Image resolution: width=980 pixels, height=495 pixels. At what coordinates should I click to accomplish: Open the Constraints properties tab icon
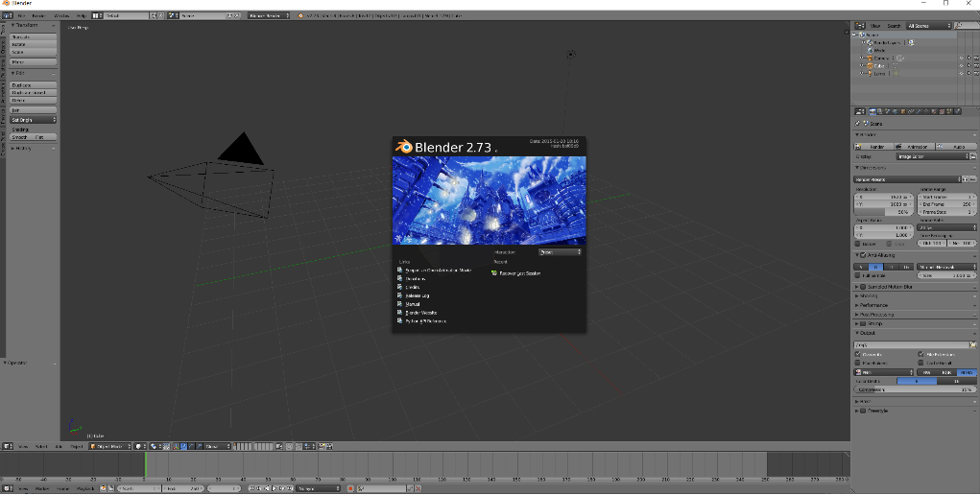911,111
